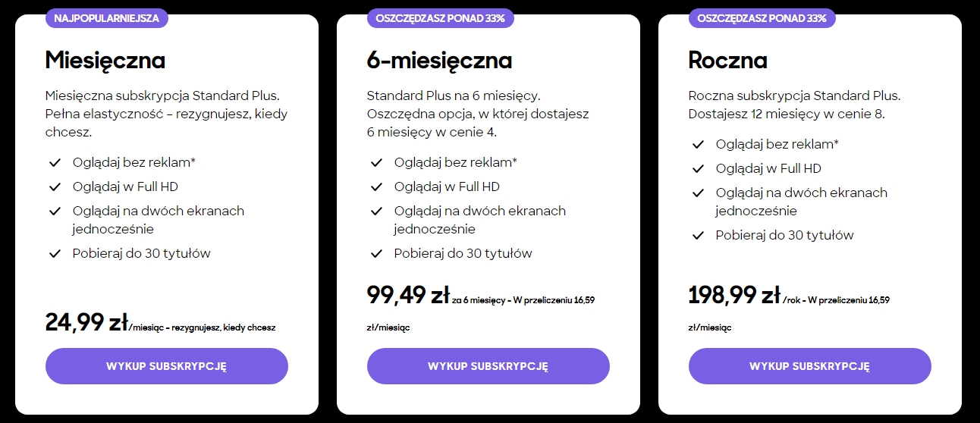Image resolution: width=980 pixels, height=423 pixels.
Task: Click checkmark beside 'Oglądaj w Full HD' in Miesięczna card
Action: tap(55, 186)
